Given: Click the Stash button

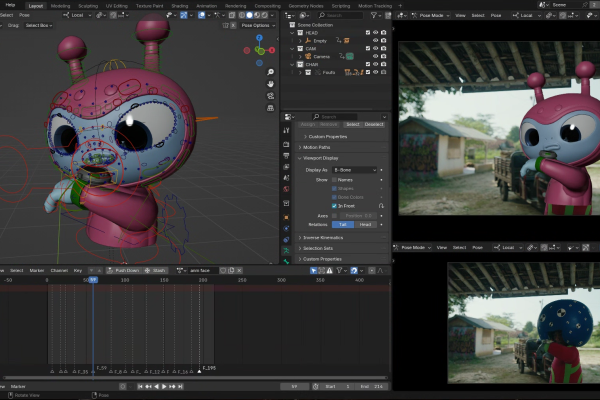Looking at the screenshot, I should [155, 270].
